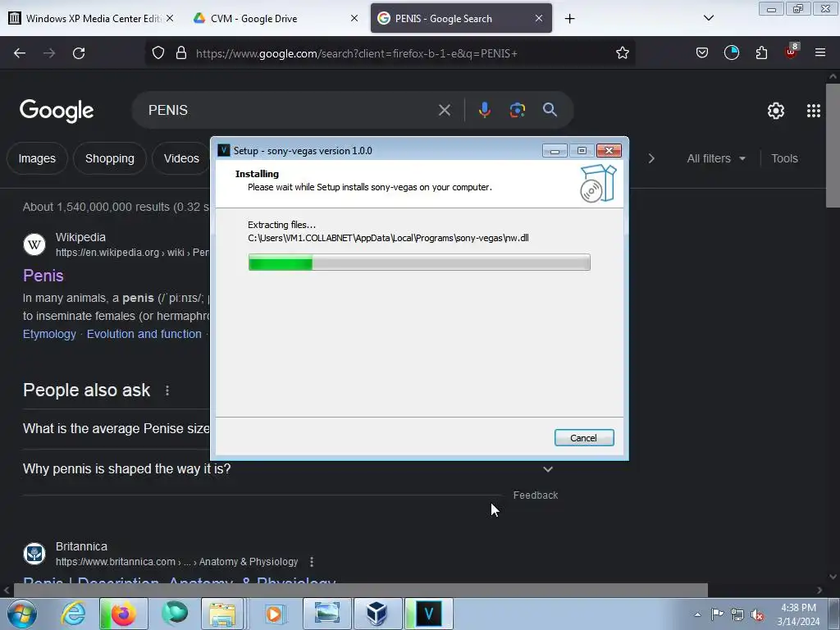Switch to Windows XP Media Center tab
The width and height of the screenshot is (840, 630).
pyautogui.click(x=91, y=19)
